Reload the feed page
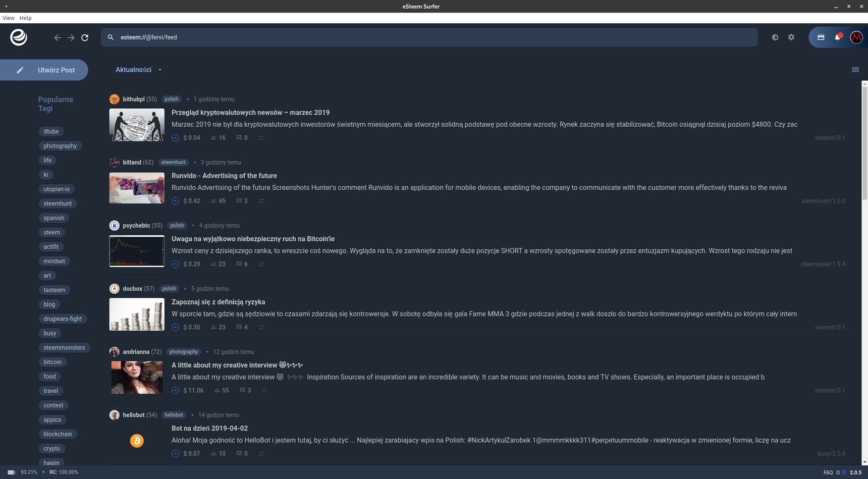868x479 pixels. coord(85,37)
